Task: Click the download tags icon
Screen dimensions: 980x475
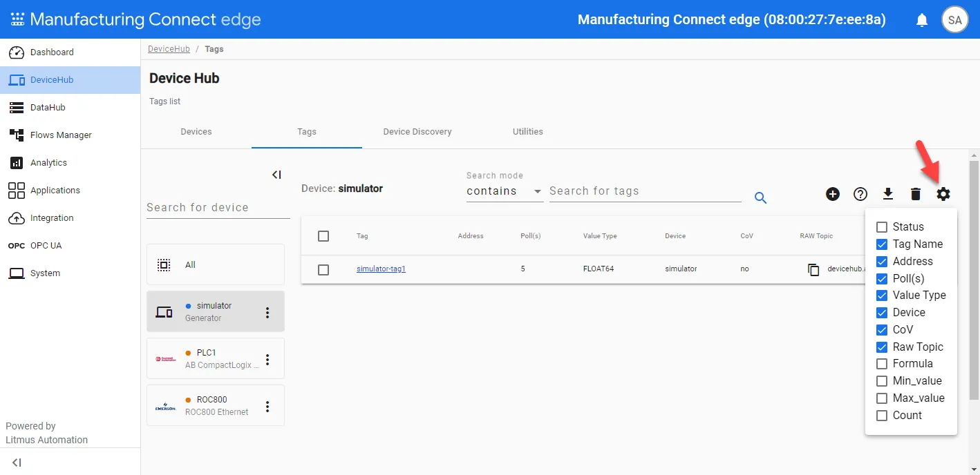Action: pyautogui.click(x=888, y=194)
